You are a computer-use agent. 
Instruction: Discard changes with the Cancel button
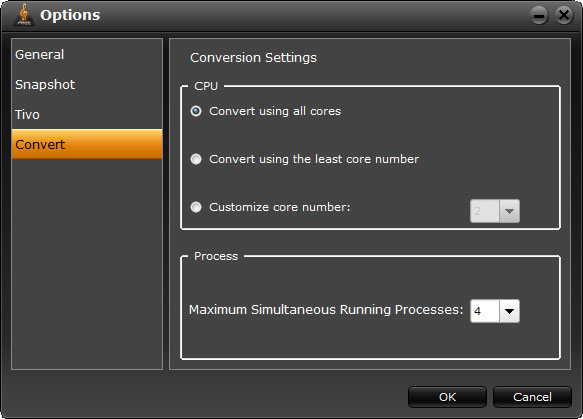(x=532, y=397)
